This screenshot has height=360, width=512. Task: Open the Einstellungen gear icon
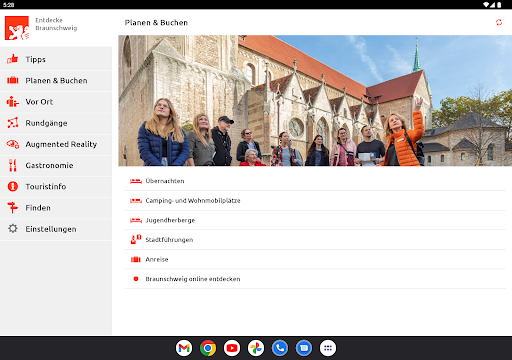13,229
